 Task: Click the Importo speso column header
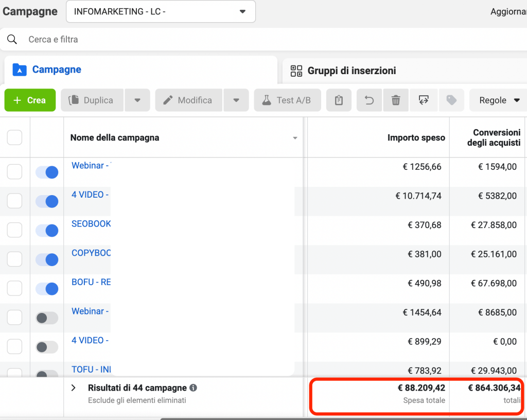point(416,138)
